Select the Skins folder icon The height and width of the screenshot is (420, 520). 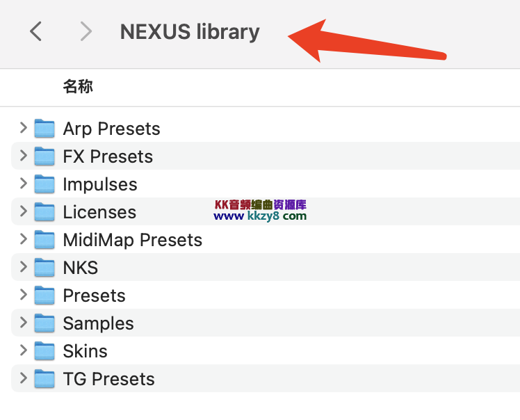click(x=44, y=351)
